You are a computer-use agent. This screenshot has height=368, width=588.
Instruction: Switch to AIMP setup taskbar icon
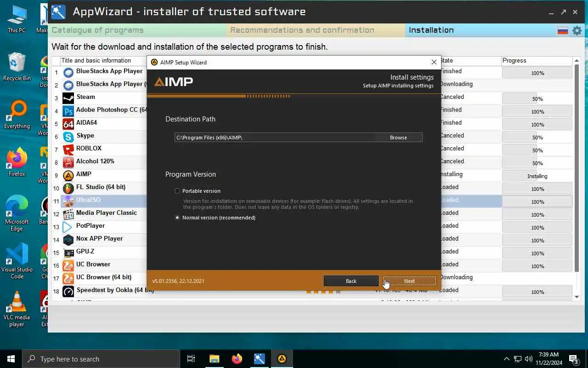coord(282,359)
